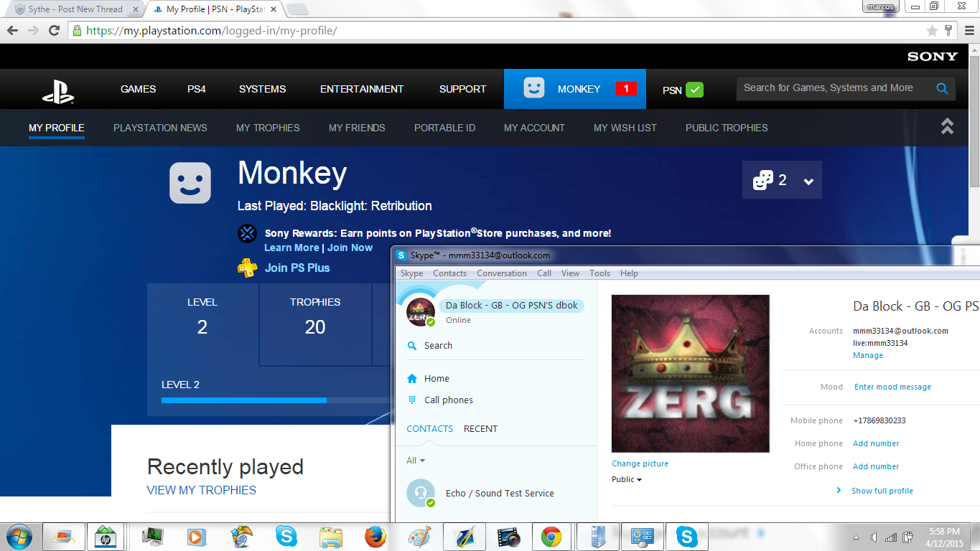Click the smiley avatar beside MONKEY in navbar
980x551 pixels.
pyautogui.click(x=533, y=88)
